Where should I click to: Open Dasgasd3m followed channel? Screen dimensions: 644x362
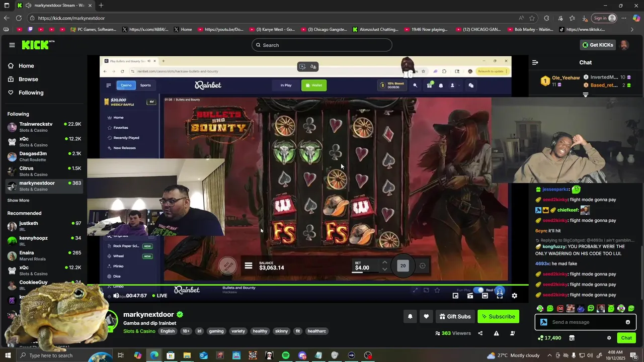click(x=44, y=156)
